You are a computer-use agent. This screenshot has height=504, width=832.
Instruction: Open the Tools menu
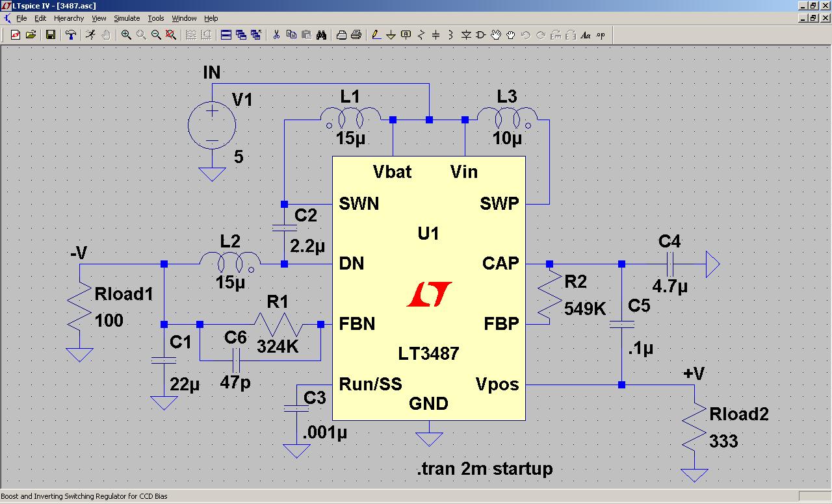click(156, 18)
